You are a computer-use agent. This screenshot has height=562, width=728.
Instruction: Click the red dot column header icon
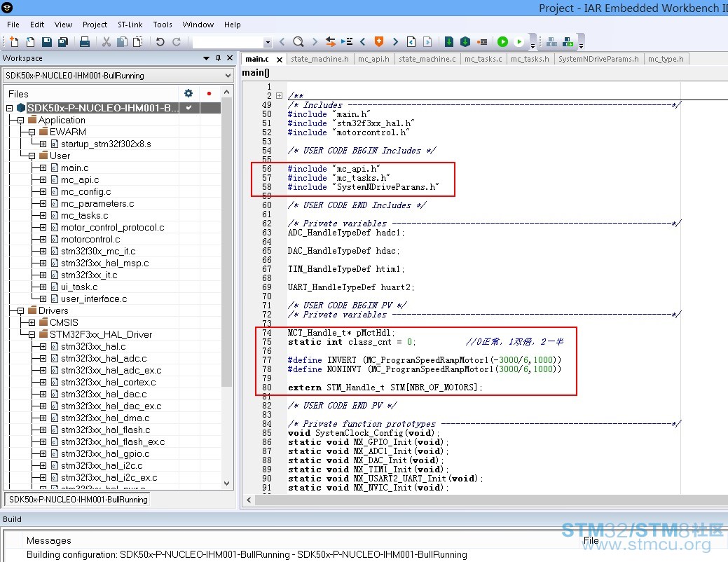[x=209, y=93]
